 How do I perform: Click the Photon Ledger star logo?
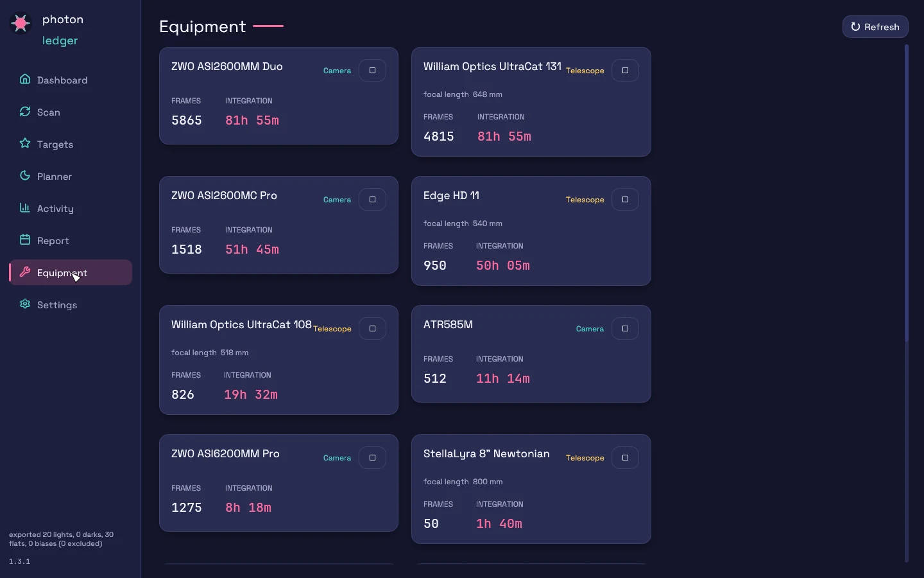click(21, 24)
